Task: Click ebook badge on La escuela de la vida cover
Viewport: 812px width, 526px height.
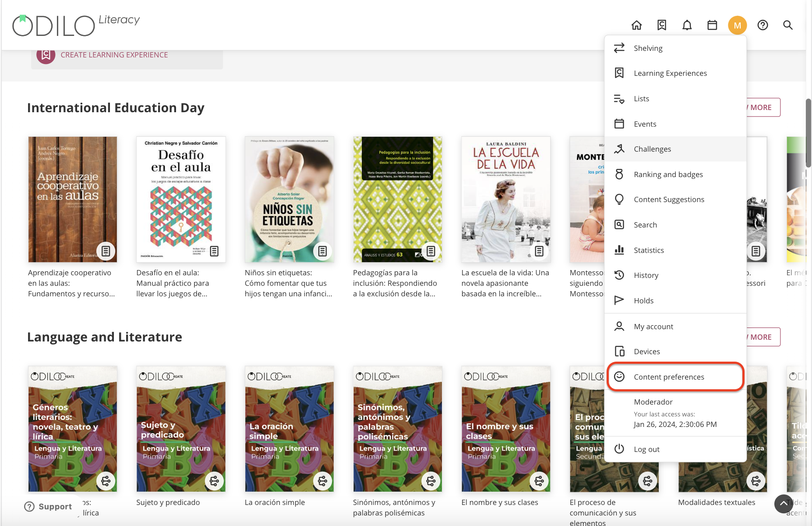Action: [x=539, y=251]
